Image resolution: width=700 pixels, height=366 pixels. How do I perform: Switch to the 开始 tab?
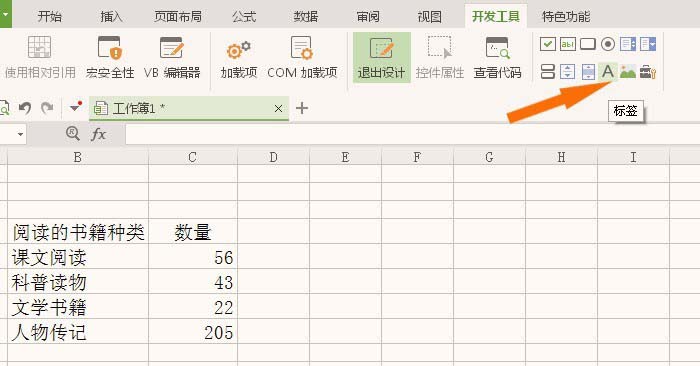pyautogui.click(x=50, y=17)
